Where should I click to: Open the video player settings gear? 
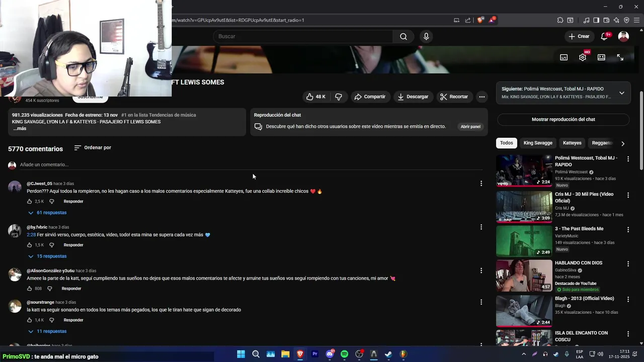[583, 57]
